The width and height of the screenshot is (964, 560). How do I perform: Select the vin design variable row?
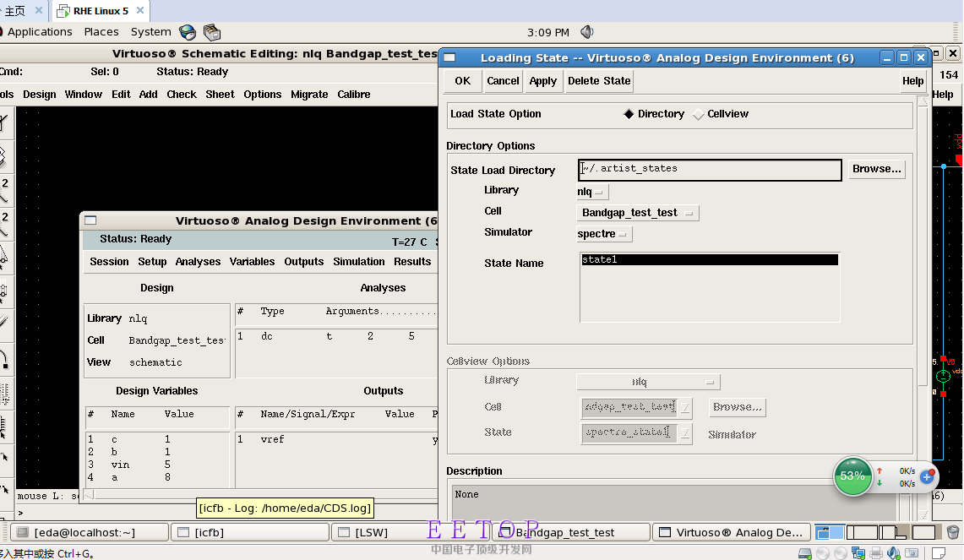(157, 465)
